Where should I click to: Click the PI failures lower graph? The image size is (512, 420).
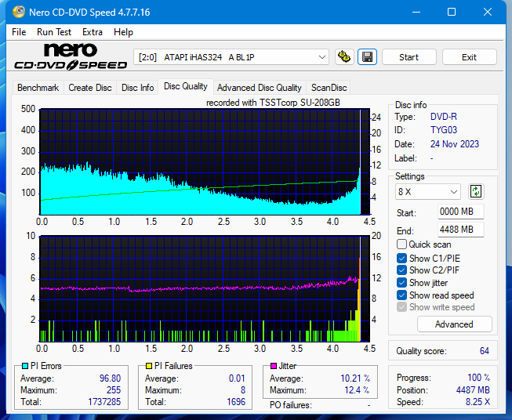coord(205,288)
